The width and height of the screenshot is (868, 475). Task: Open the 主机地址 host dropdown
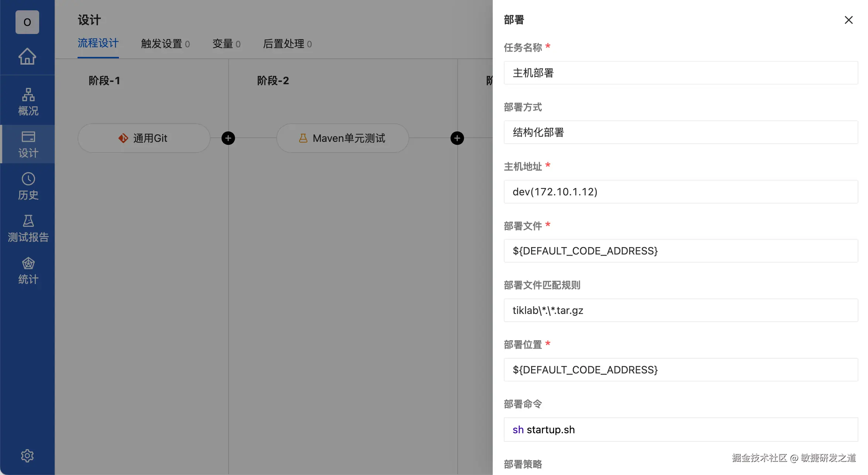click(680, 192)
